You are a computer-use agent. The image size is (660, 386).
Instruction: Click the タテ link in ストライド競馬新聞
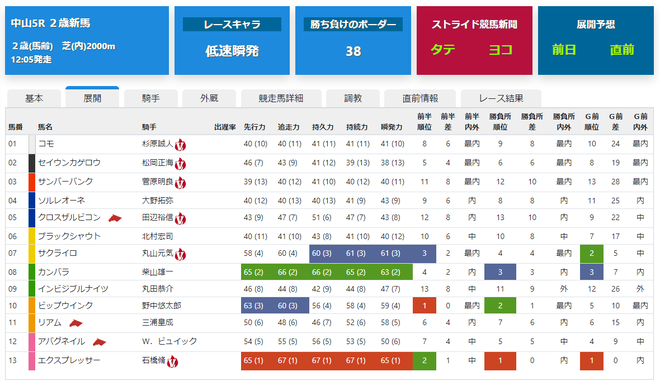(443, 50)
